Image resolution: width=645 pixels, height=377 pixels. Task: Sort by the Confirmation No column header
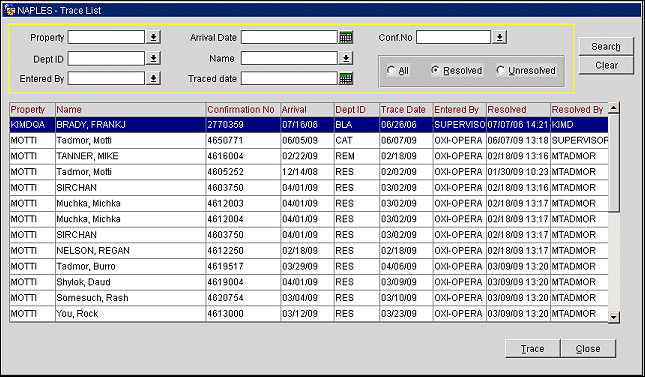click(243, 110)
